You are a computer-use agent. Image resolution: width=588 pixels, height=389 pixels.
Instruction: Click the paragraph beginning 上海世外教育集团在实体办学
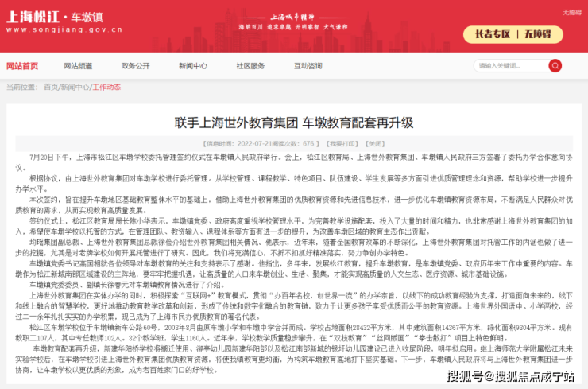point(294,306)
